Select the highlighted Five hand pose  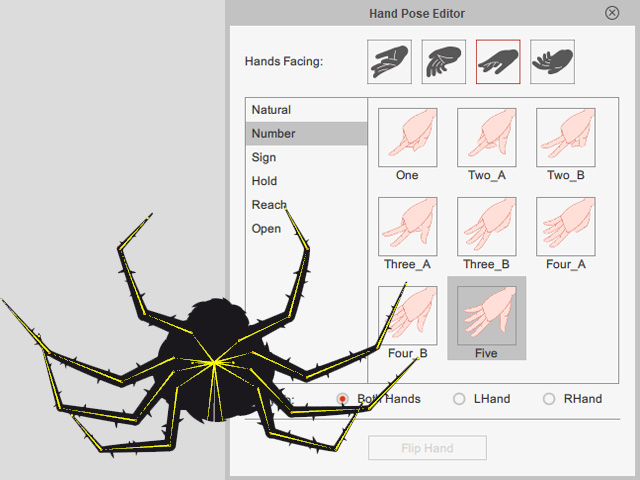(486, 315)
